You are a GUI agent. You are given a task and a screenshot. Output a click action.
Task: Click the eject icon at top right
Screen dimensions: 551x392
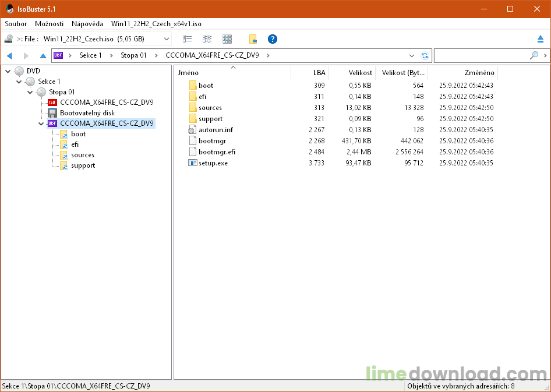(x=540, y=39)
